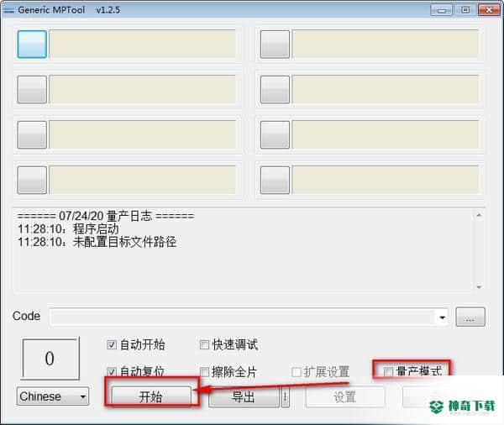504x425 pixels.
Task: Close the Generic MPTool window
Action: (489, 10)
